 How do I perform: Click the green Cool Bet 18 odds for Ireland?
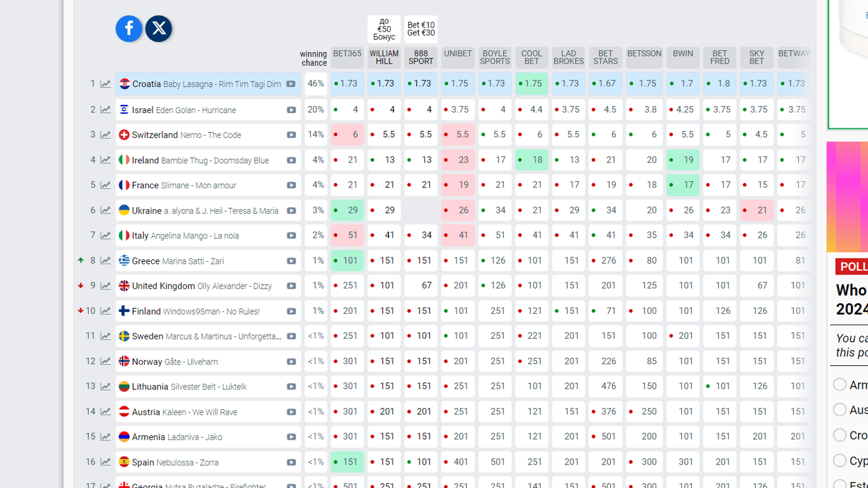click(532, 160)
